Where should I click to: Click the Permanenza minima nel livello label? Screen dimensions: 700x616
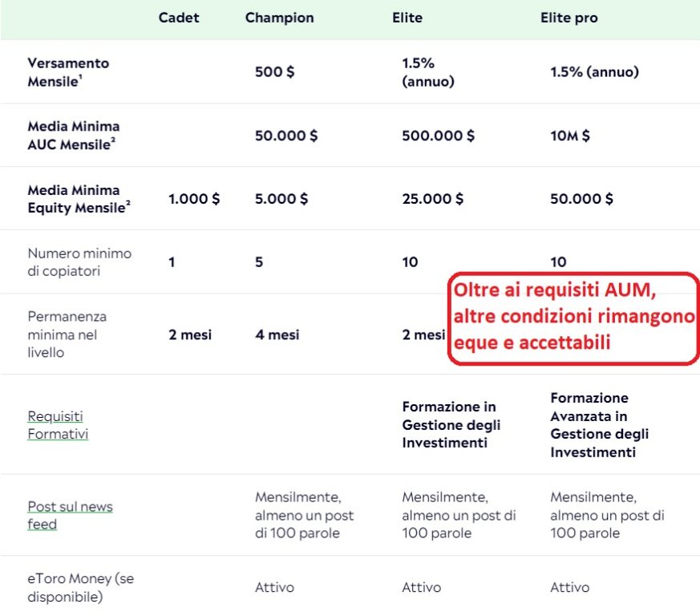point(67,334)
